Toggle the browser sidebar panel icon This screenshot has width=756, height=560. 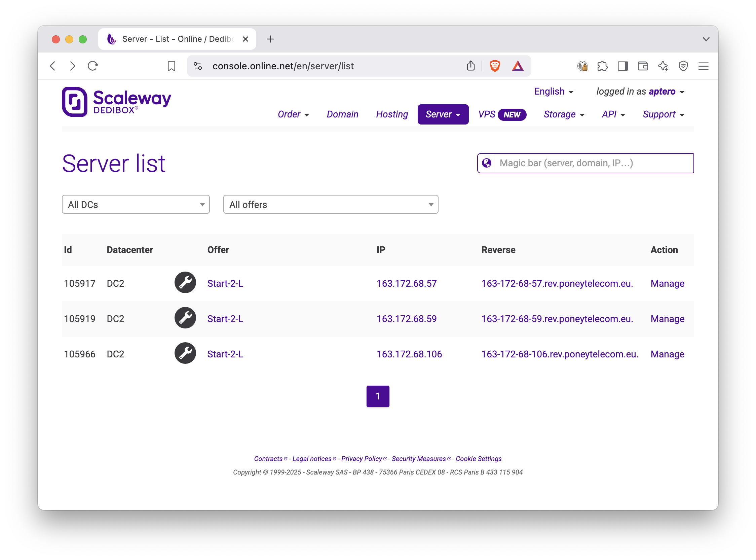622,66
